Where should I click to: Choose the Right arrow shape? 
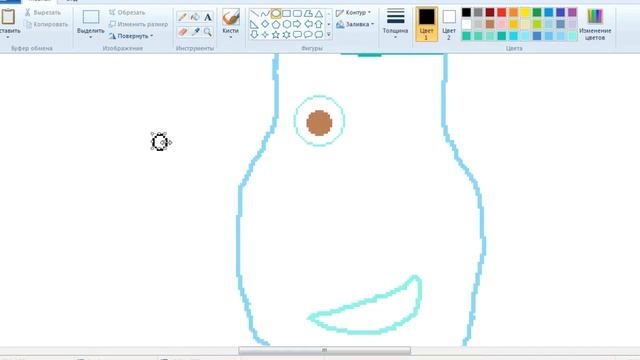click(x=297, y=24)
